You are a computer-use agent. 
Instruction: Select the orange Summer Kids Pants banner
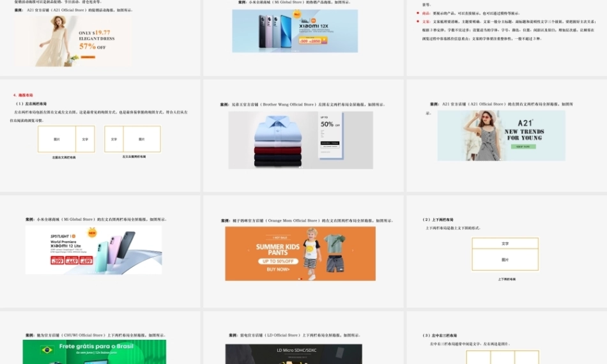300,254
